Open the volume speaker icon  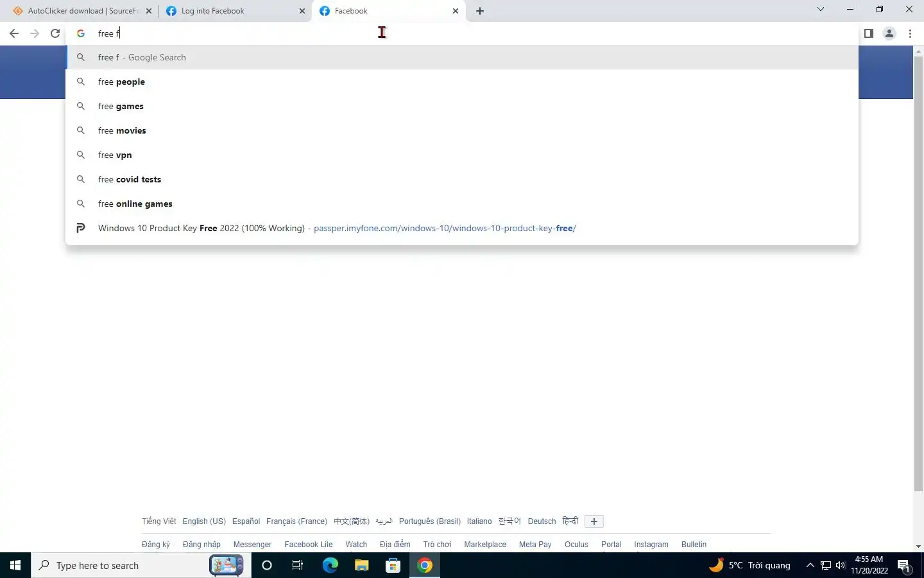tap(841, 565)
